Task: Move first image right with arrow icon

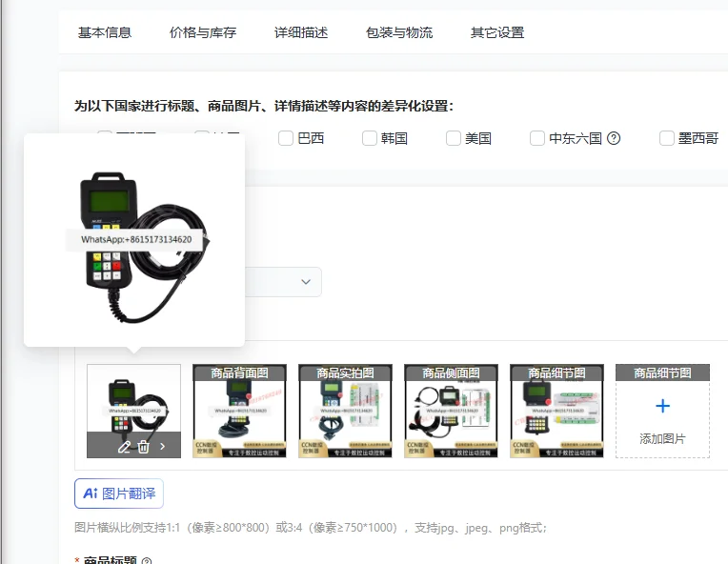Action: point(163,446)
